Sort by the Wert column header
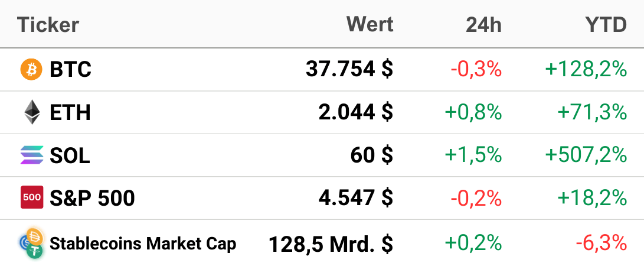The image size is (644, 266). 370,24
